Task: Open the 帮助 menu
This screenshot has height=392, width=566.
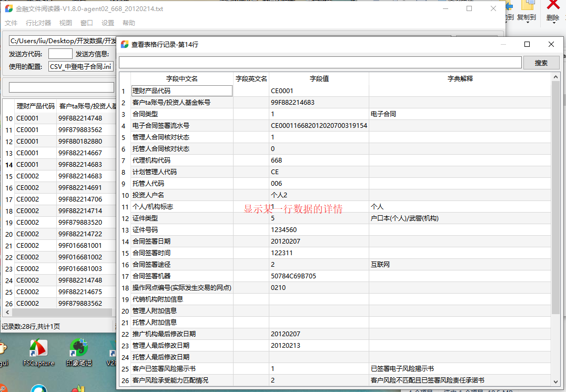Action: point(128,23)
